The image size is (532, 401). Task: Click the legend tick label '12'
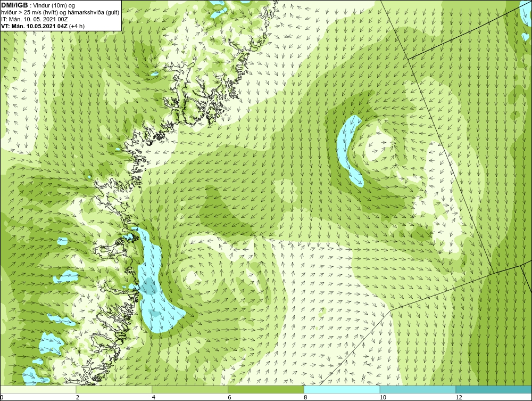pos(459,397)
